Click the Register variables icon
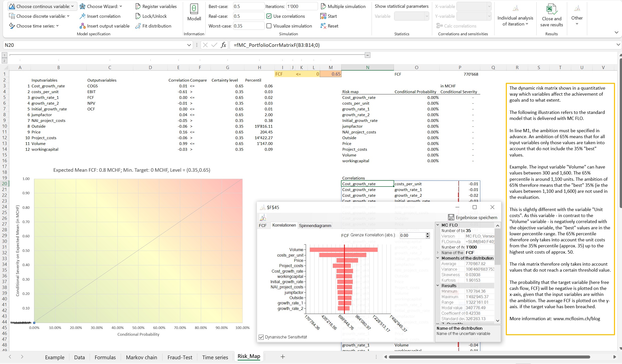This screenshot has height=364, width=622. (x=138, y=6)
